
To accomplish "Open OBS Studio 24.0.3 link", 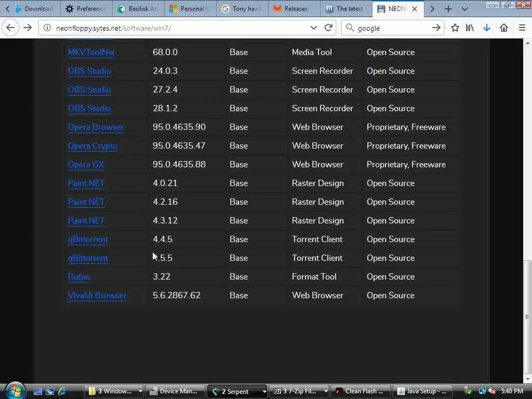I will pos(89,71).
